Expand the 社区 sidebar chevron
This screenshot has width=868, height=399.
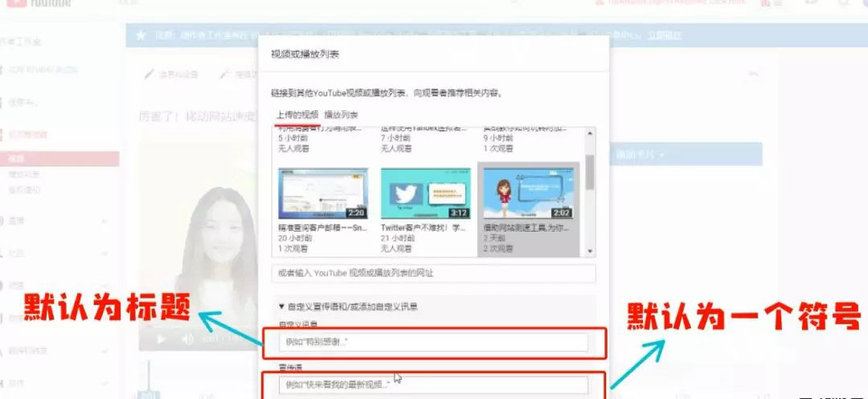pos(104,254)
